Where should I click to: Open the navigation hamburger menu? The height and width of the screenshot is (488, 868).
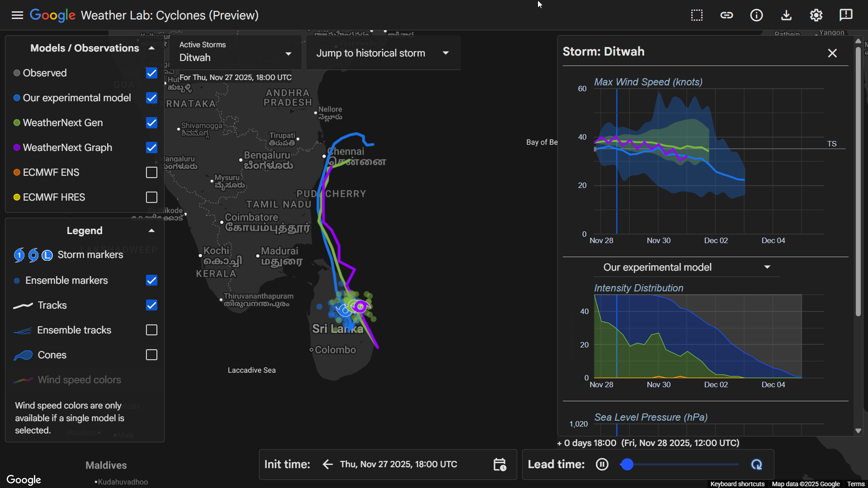17,15
